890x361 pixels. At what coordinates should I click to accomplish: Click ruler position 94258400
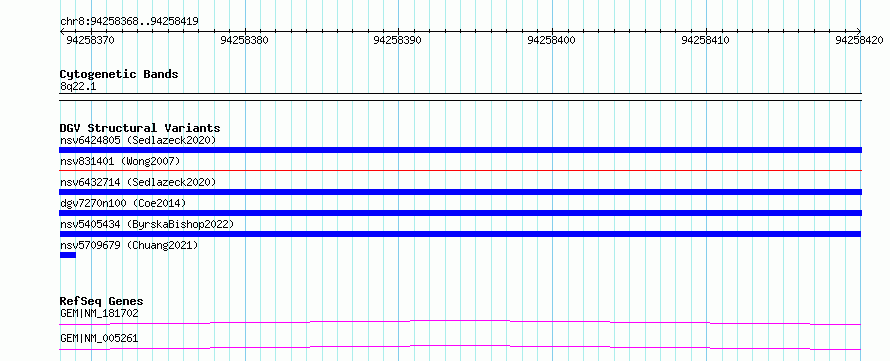(x=552, y=40)
